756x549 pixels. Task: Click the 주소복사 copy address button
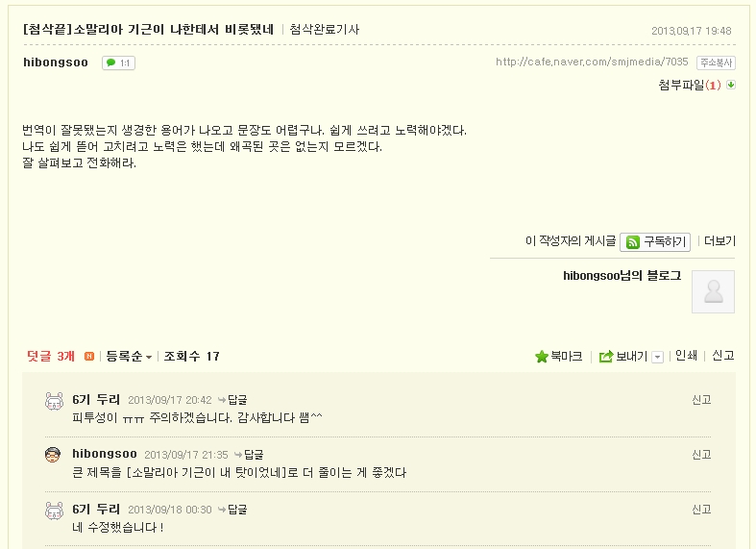[x=716, y=62]
